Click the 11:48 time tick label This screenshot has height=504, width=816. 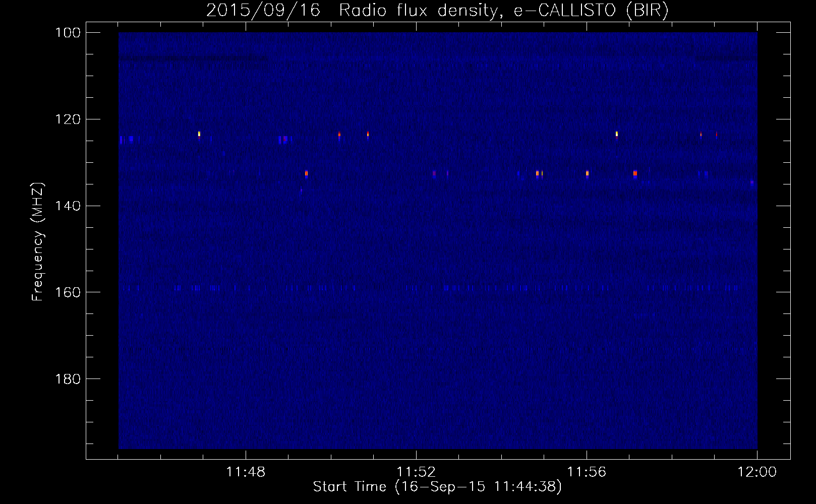point(246,472)
